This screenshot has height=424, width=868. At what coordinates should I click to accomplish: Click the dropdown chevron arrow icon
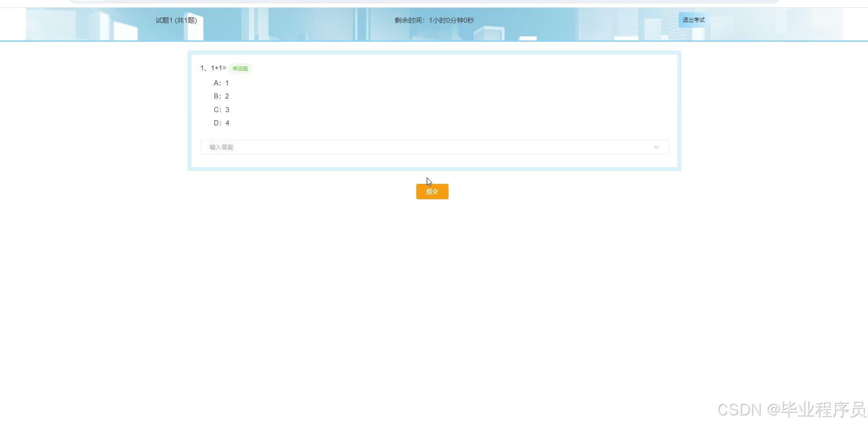click(656, 147)
